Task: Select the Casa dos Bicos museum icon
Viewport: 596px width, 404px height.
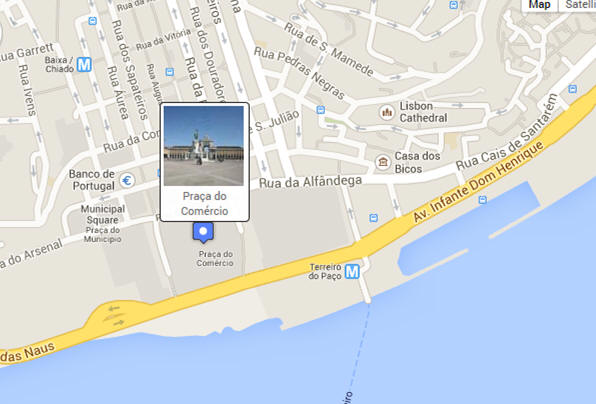Action: (383, 162)
